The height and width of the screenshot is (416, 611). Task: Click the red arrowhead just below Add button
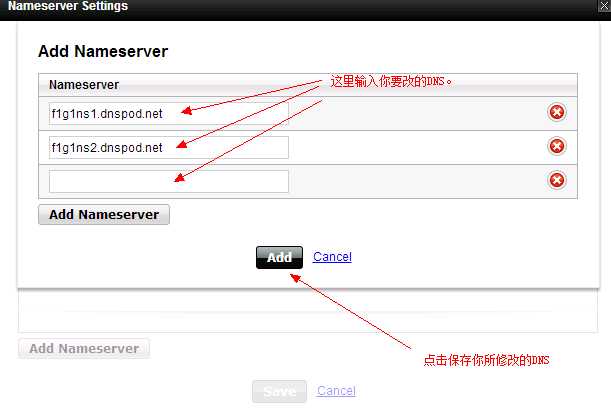pyautogui.click(x=296, y=278)
